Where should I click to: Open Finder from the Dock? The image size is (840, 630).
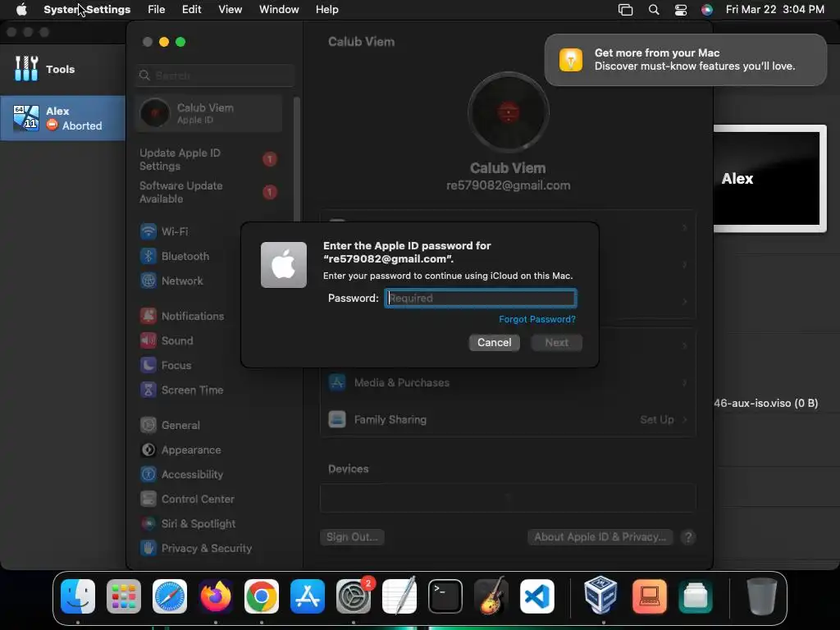pyautogui.click(x=78, y=596)
